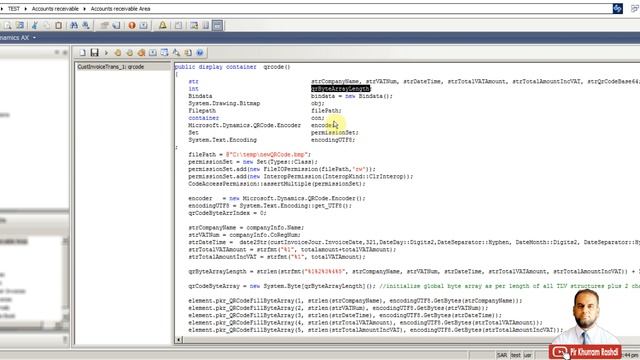Click the Copy icon in the top toolbar
This screenshot has height=360, width=640.
[47, 25]
